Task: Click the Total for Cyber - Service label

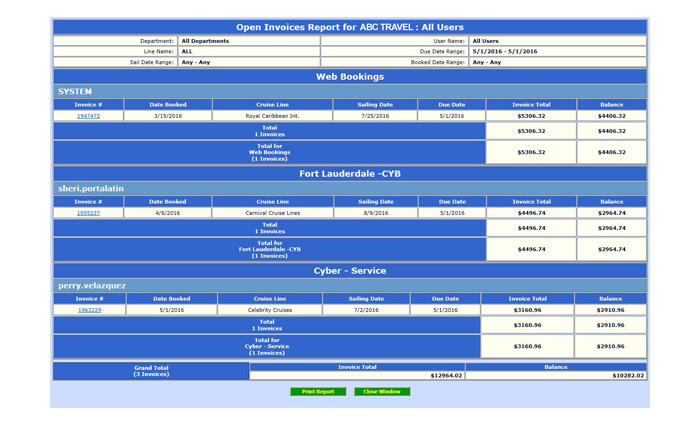Action: pos(267,346)
